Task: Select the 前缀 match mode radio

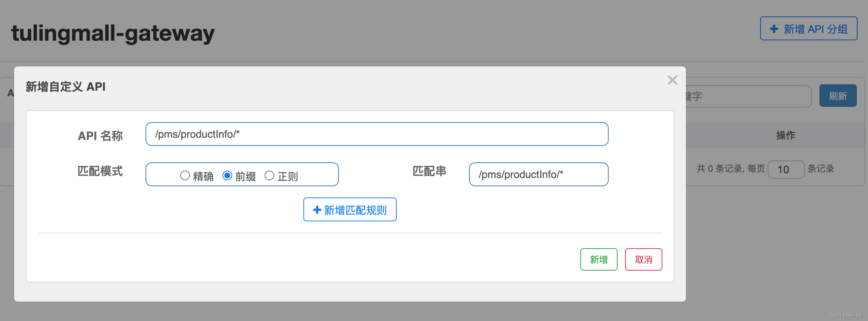Action: (227, 175)
